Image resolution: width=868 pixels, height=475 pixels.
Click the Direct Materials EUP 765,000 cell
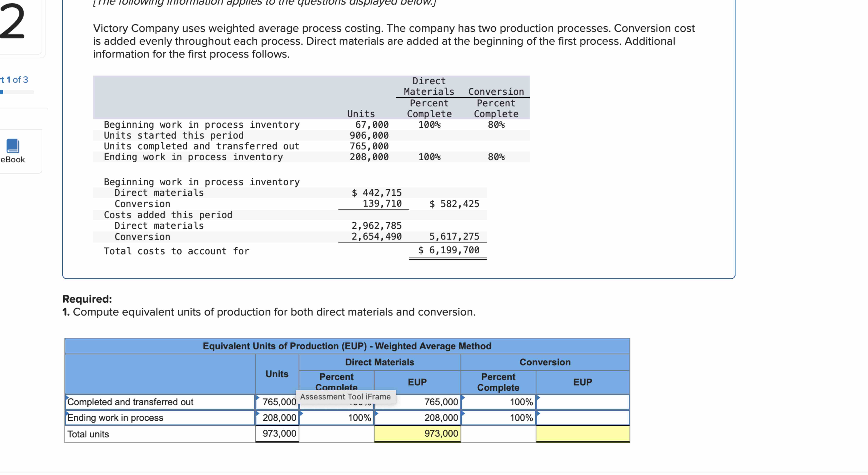click(x=418, y=402)
